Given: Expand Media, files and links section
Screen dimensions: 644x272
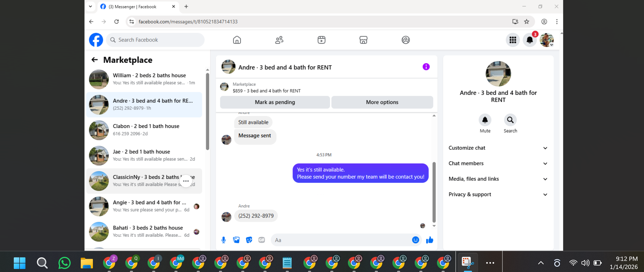Looking at the screenshot, I should [498, 179].
